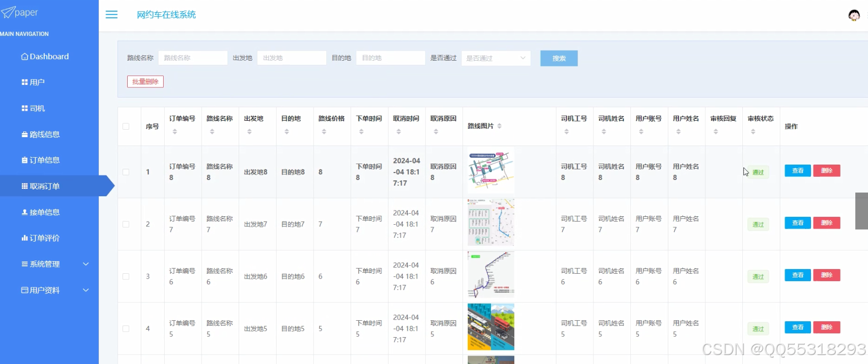Focus the 目的地 search input

391,58
